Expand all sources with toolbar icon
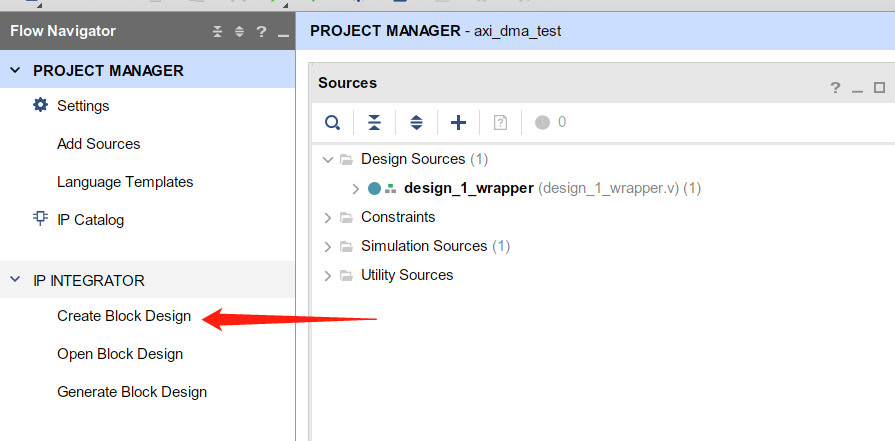Image resolution: width=895 pixels, height=441 pixels. tap(417, 123)
